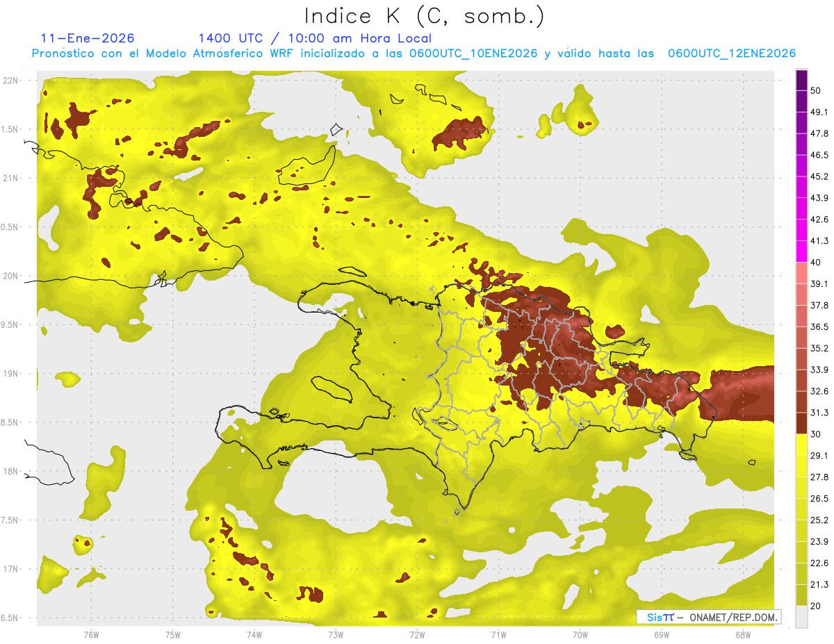The width and height of the screenshot is (834, 644).
Task: Click the '45.2' color scale label
Action: pyautogui.click(x=819, y=176)
